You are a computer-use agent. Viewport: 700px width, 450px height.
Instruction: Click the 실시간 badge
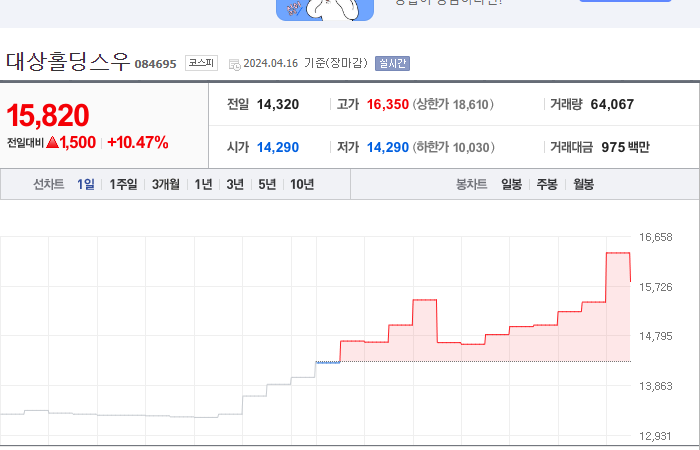pos(392,63)
